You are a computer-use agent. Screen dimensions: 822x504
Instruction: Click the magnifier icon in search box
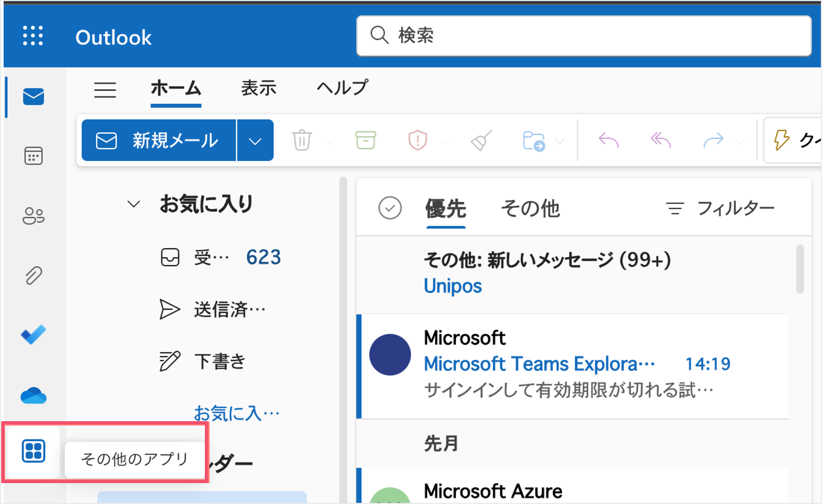coord(379,35)
